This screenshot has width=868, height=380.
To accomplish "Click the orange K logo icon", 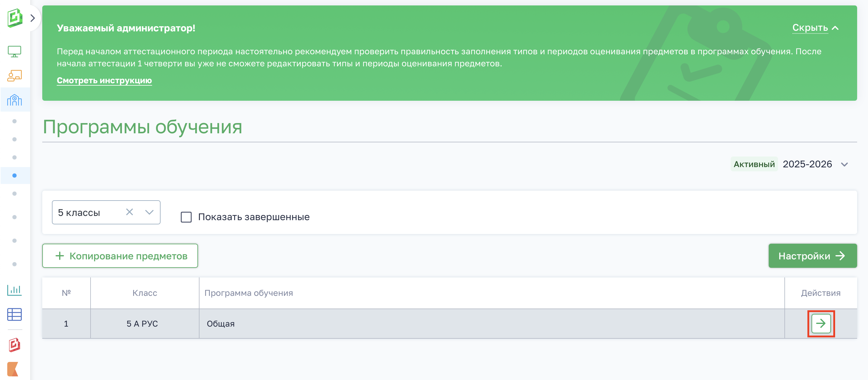I will tap(13, 369).
